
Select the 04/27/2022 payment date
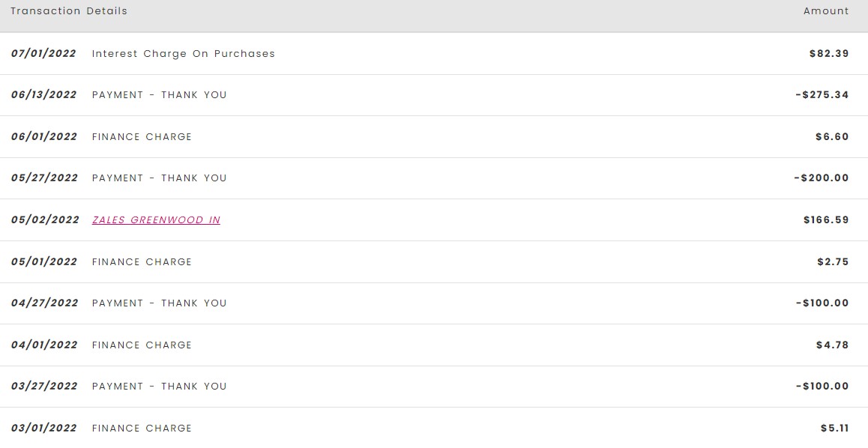[44, 303]
